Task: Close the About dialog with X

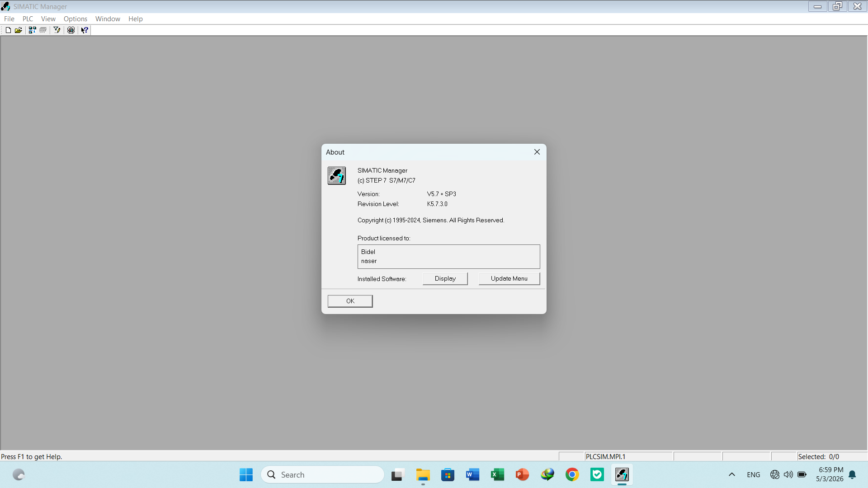Action: [537, 152]
